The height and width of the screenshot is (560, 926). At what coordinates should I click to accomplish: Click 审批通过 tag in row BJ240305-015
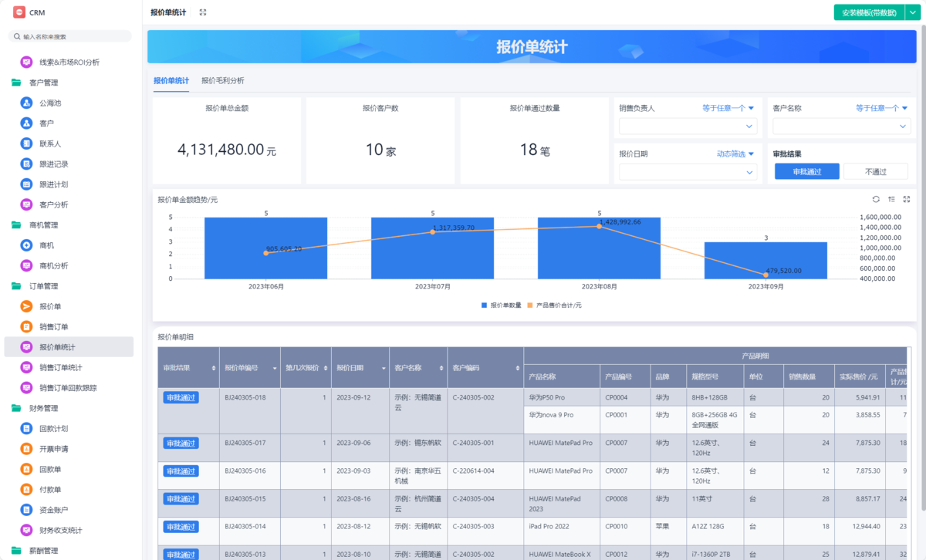coord(181,498)
